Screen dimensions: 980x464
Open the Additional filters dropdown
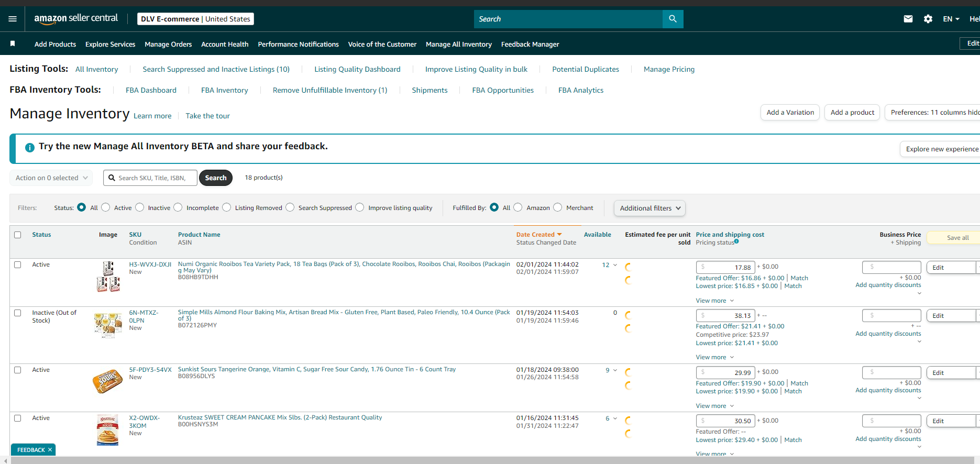[649, 208]
